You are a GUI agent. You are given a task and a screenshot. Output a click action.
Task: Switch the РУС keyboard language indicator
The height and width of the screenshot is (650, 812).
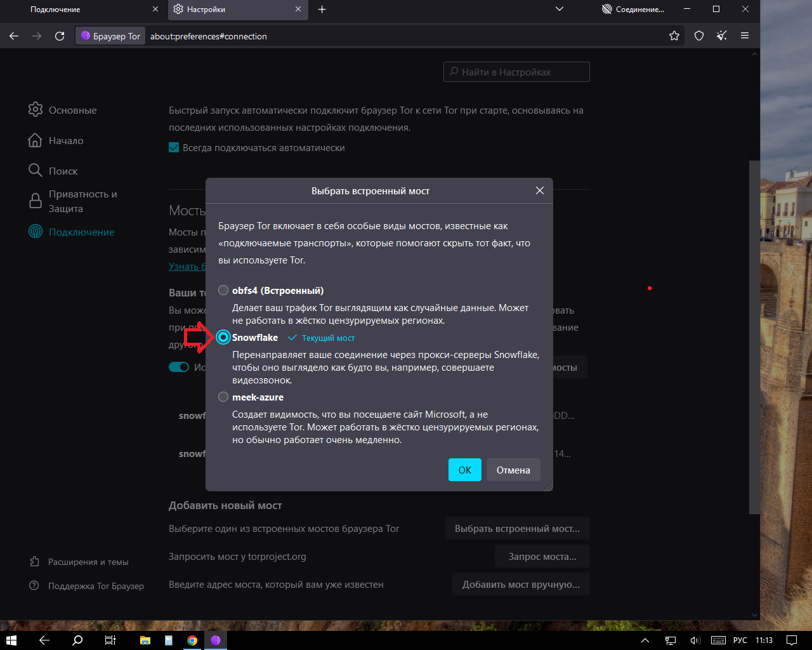pyautogui.click(x=740, y=640)
